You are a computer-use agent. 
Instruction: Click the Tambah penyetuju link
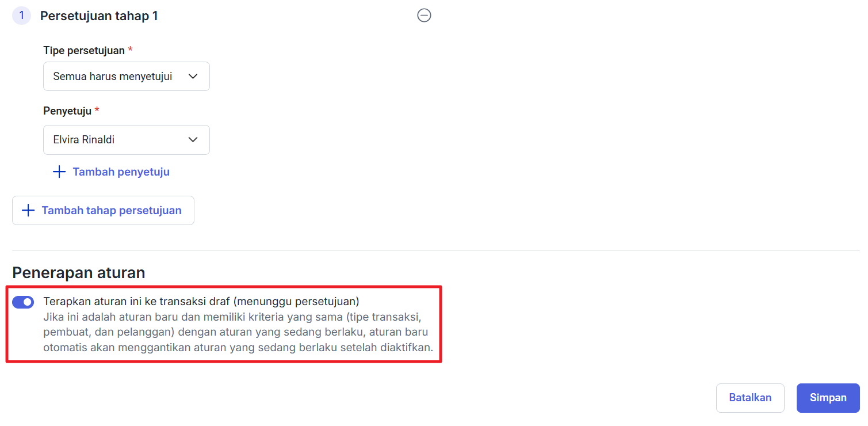[121, 172]
